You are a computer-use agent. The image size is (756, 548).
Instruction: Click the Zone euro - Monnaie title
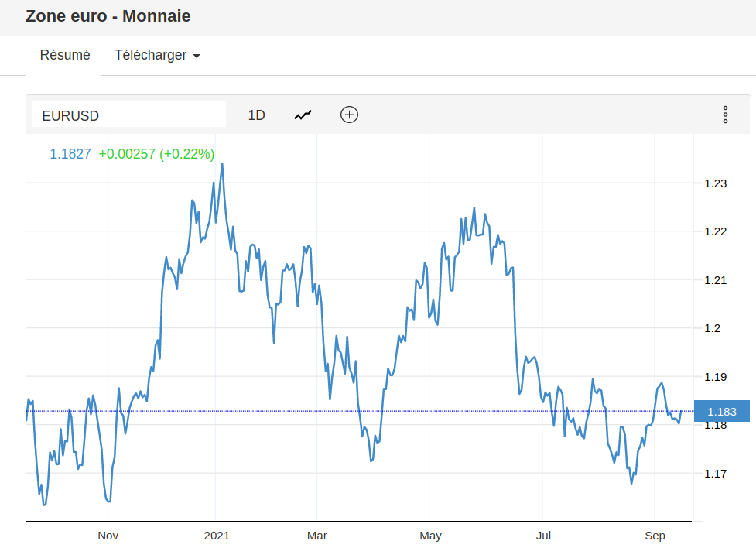(x=108, y=16)
